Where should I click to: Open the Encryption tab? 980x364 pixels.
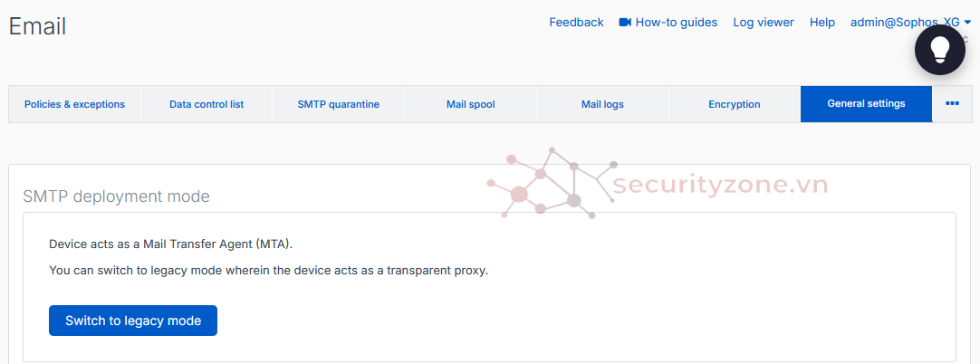pyautogui.click(x=734, y=104)
